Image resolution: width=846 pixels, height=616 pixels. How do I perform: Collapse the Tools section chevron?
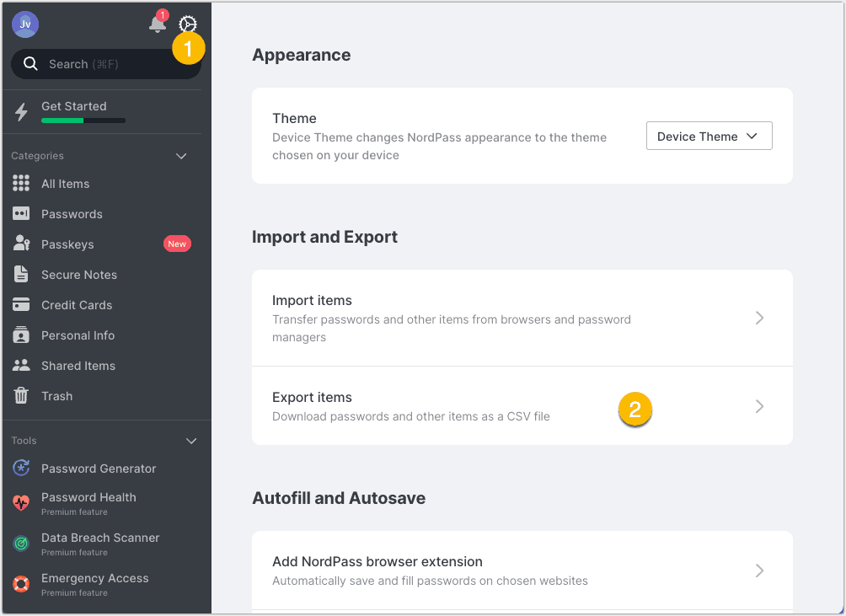[191, 441]
